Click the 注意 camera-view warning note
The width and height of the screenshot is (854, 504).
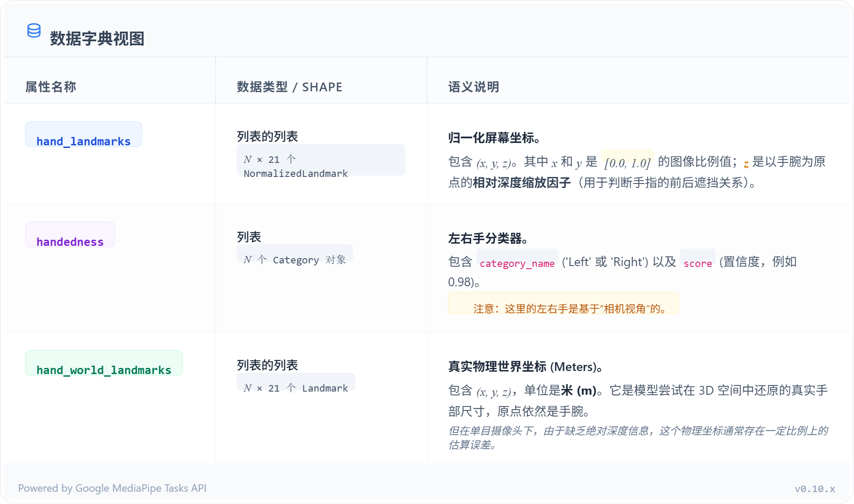[563, 303]
